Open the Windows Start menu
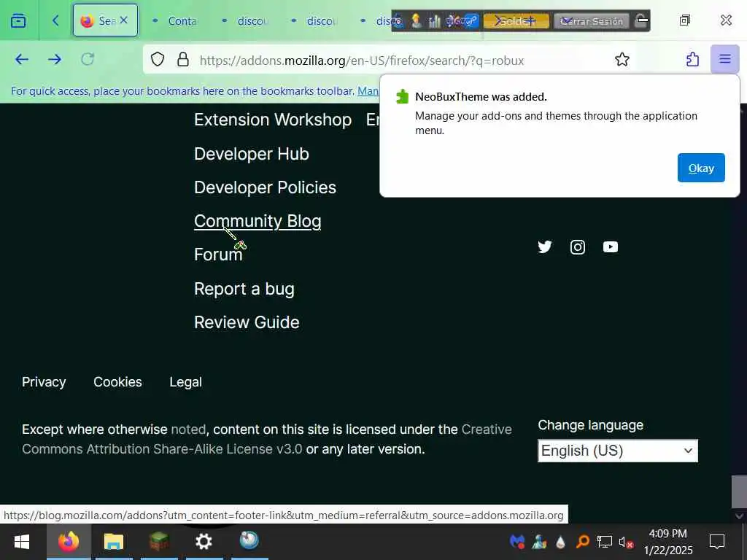747x560 pixels. click(x=22, y=542)
